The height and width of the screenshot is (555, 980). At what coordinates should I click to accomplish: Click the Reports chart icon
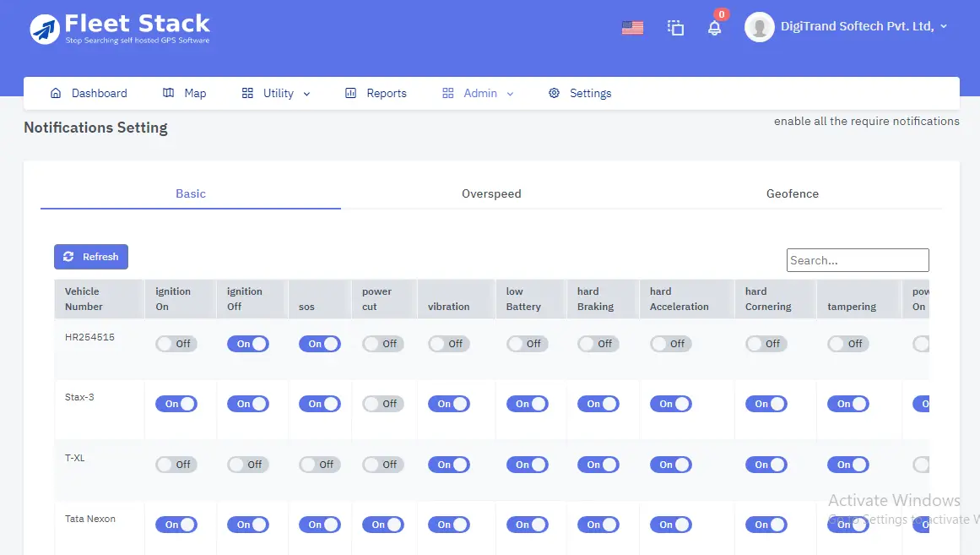click(350, 93)
